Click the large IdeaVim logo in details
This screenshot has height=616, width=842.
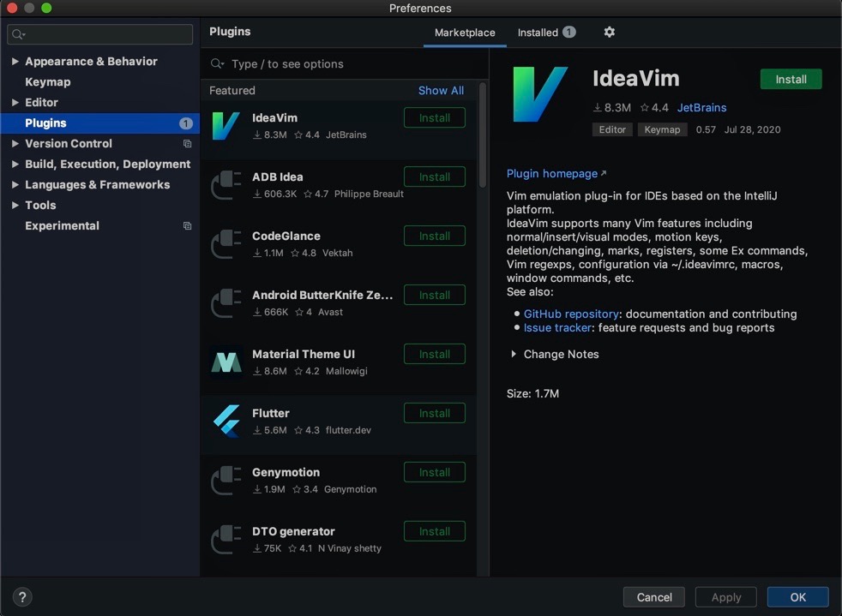click(x=539, y=94)
